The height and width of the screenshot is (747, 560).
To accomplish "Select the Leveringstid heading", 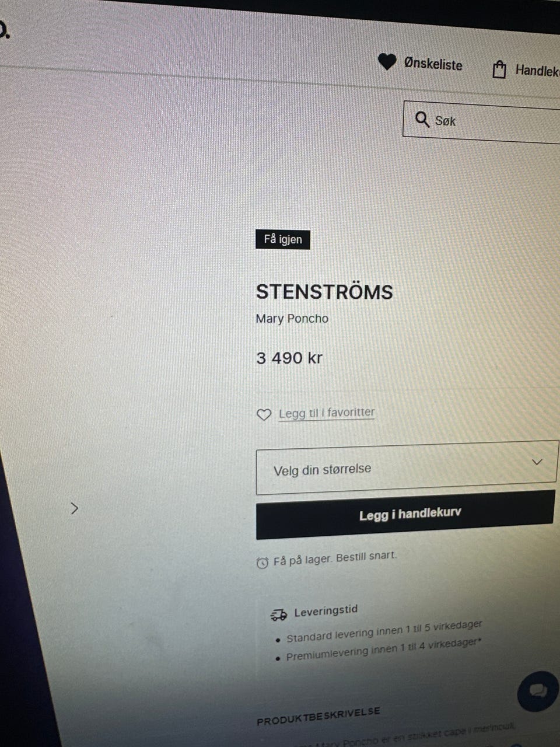I will [x=325, y=611].
